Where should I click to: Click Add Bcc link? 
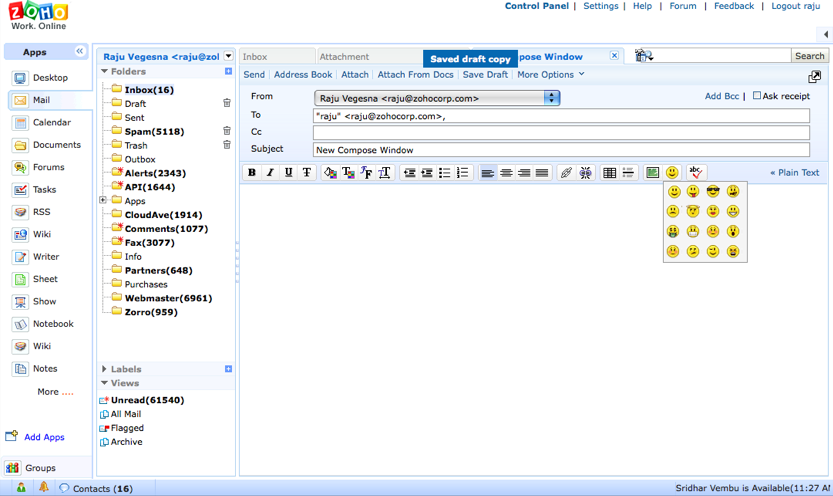coord(721,96)
